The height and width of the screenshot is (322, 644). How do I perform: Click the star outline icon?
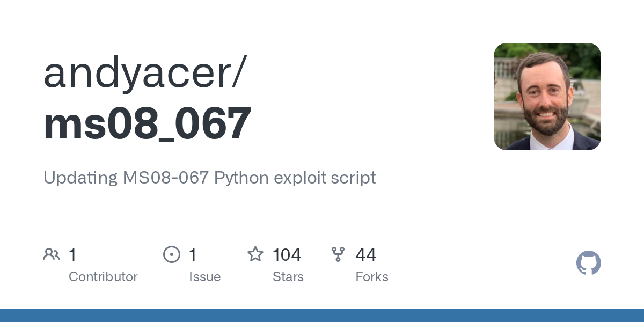click(x=255, y=254)
